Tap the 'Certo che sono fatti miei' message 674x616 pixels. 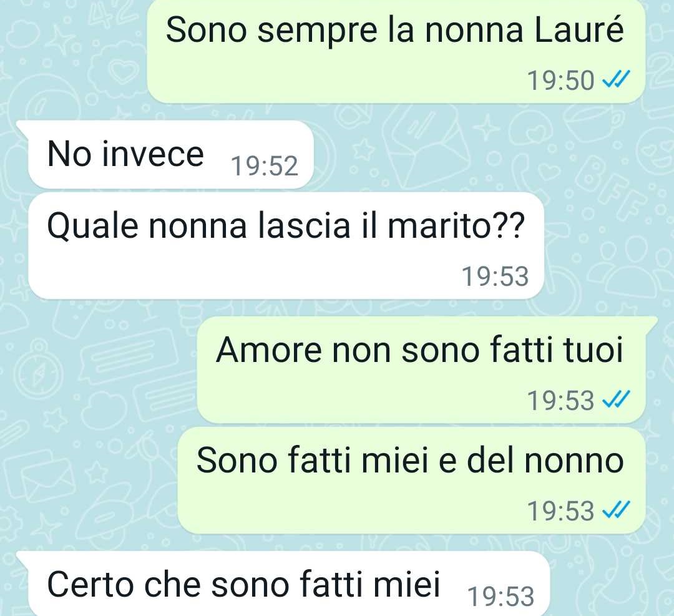pos(284,584)
